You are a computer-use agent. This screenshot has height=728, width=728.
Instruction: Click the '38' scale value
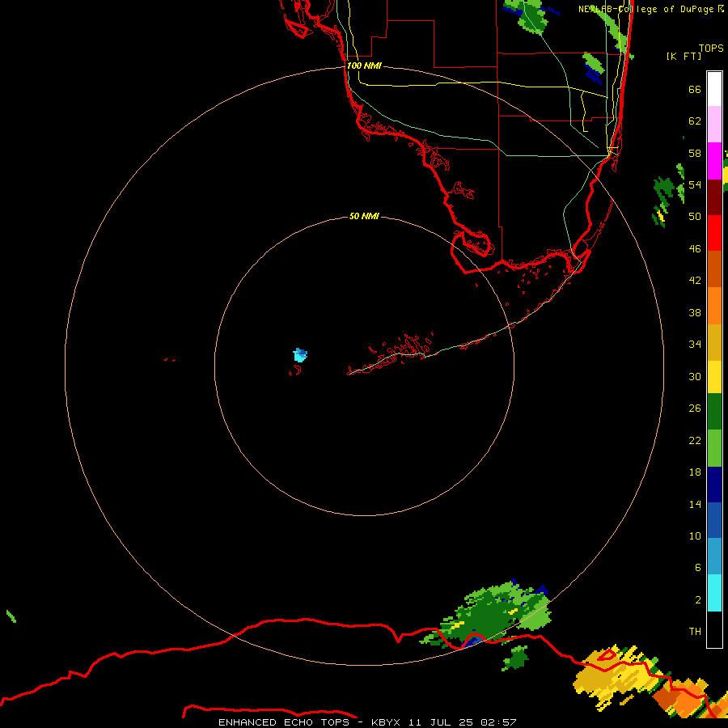pos(695,312)
